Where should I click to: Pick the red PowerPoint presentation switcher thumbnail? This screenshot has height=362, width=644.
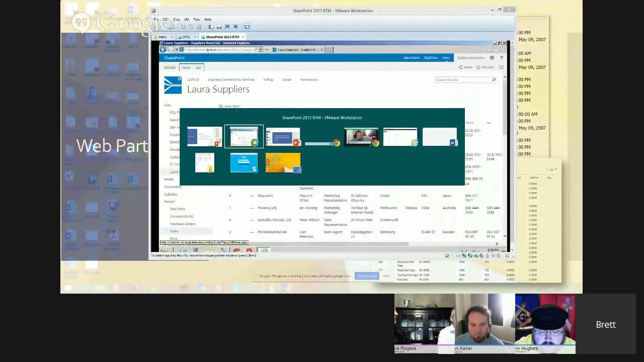point(283,137)
